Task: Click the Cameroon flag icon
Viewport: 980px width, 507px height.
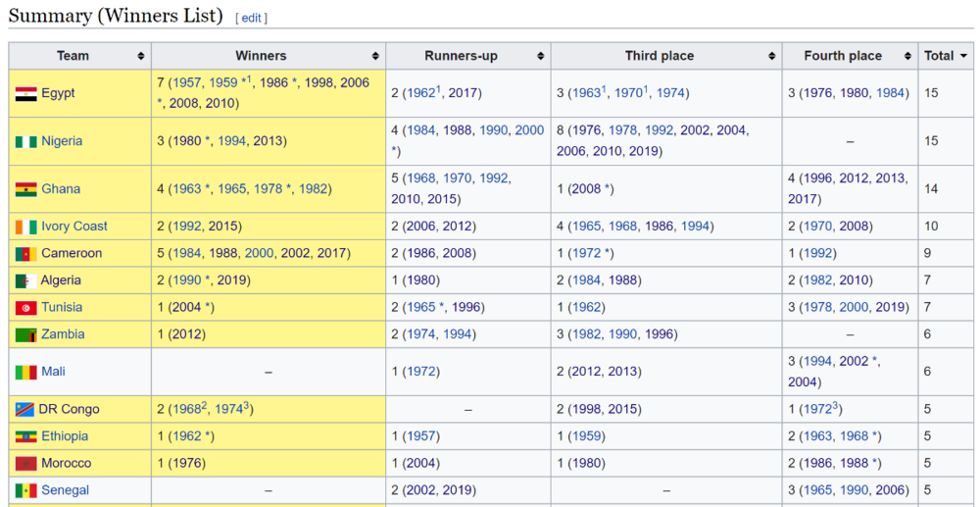Action: [25, 254]
